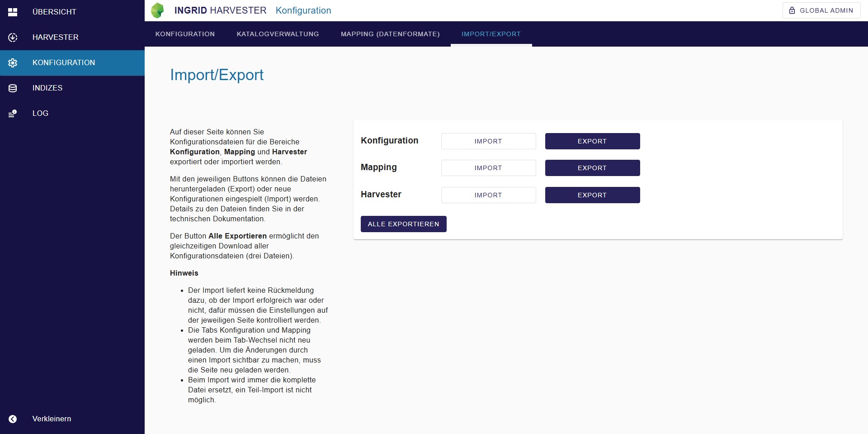Click the Log list icon

coord(13,114)
